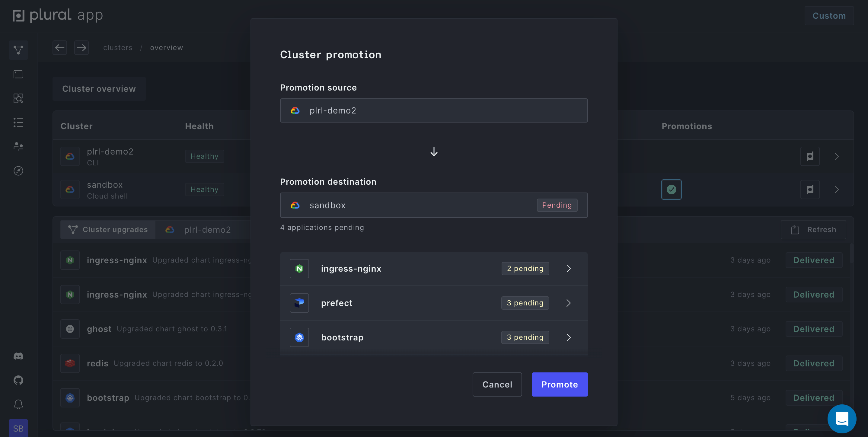This screenshot has width=868, height=437.
Task: Click the Promote button
Action: 559,384
